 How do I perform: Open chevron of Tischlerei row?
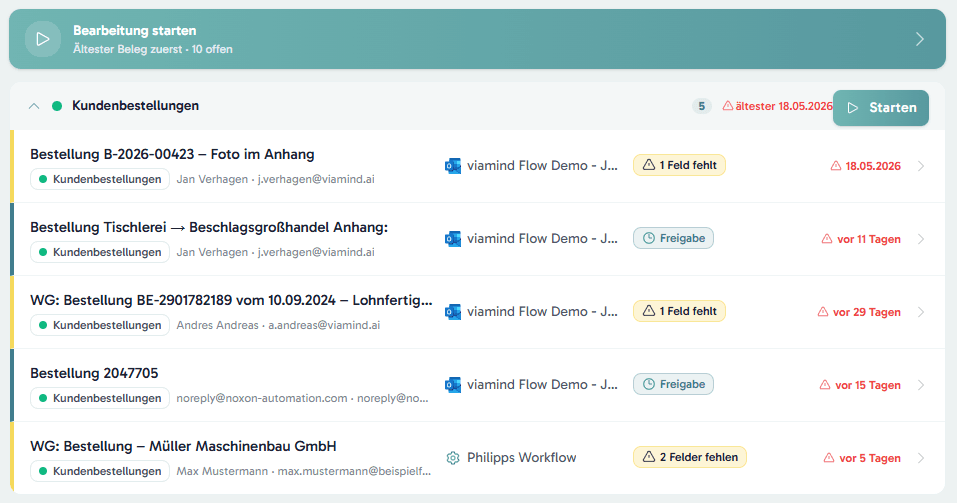point(921,239)
